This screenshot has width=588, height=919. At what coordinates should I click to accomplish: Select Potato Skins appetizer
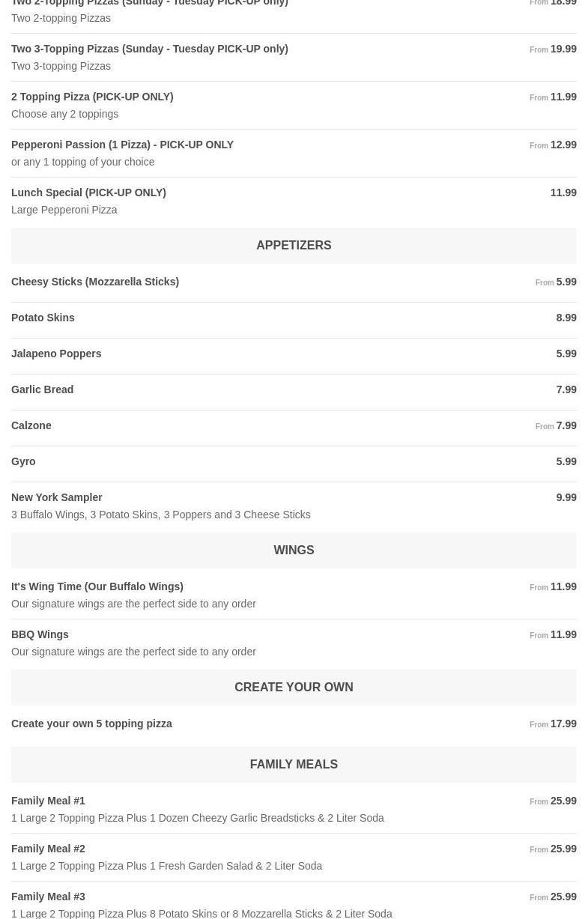pos(43,318)
